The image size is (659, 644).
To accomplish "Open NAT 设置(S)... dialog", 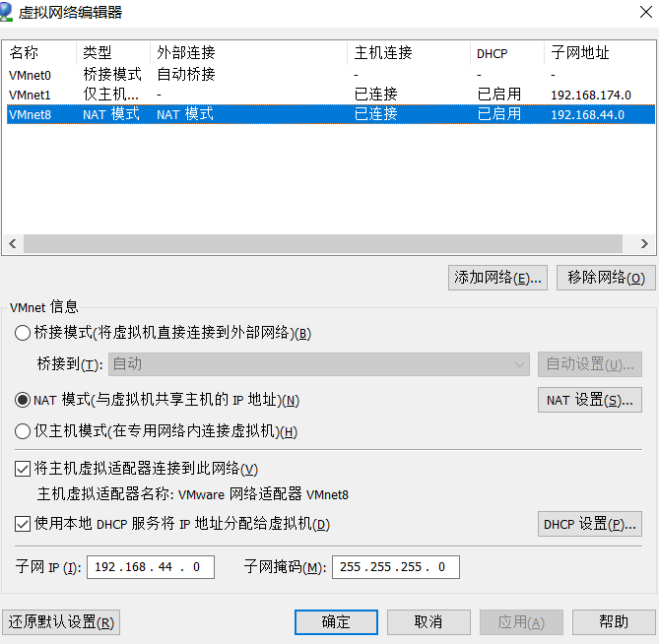I will click(x=590, y=400).
